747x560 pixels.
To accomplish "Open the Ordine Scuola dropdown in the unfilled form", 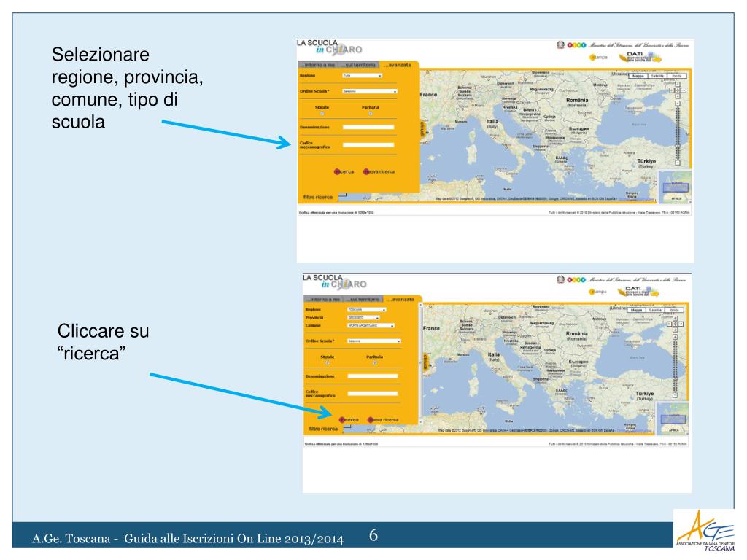I will coord(370,91).
